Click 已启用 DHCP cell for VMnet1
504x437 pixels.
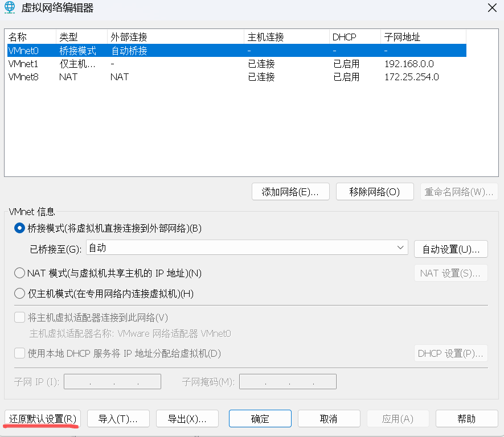tap(346, 64)
